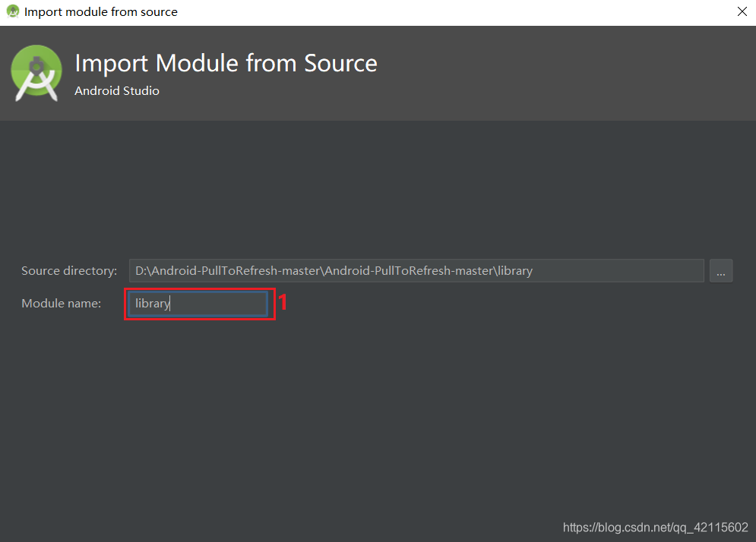
Task: Focus the Module name text field
Action: tap(198, 304)
